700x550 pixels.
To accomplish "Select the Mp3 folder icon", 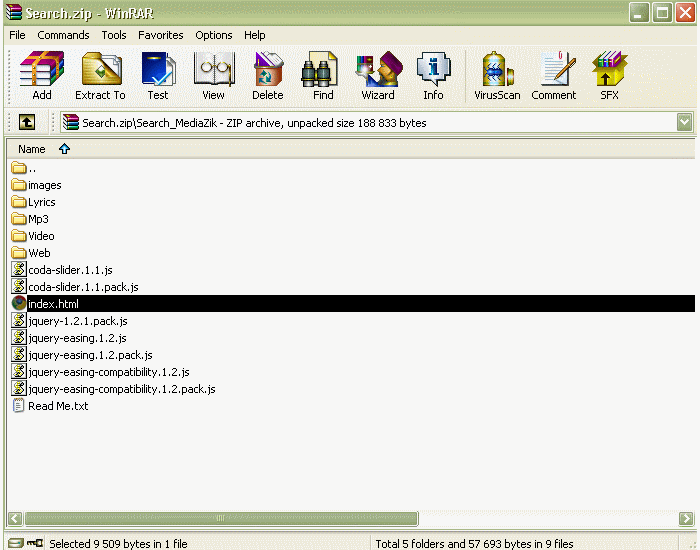I will (19, 219).
